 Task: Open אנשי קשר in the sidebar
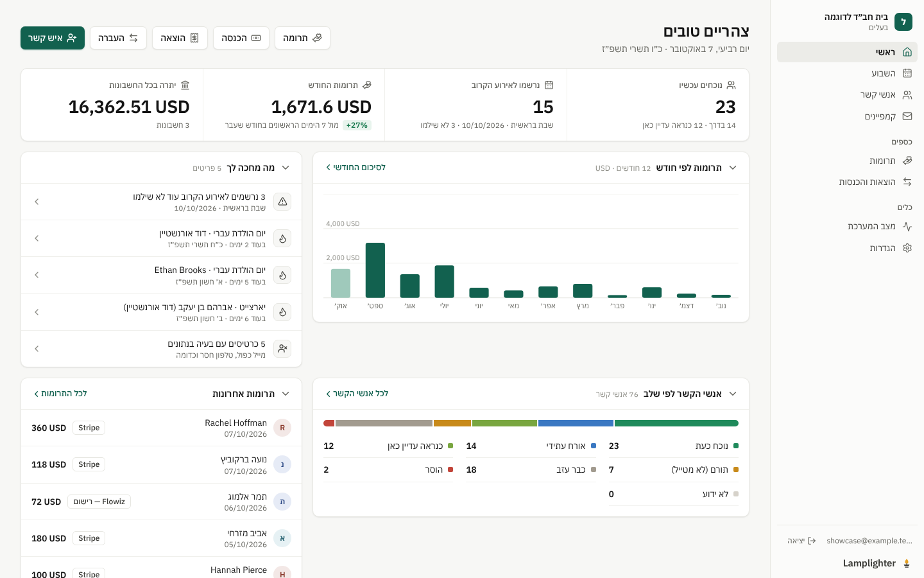pyautogui.click(x=847, y=95)
